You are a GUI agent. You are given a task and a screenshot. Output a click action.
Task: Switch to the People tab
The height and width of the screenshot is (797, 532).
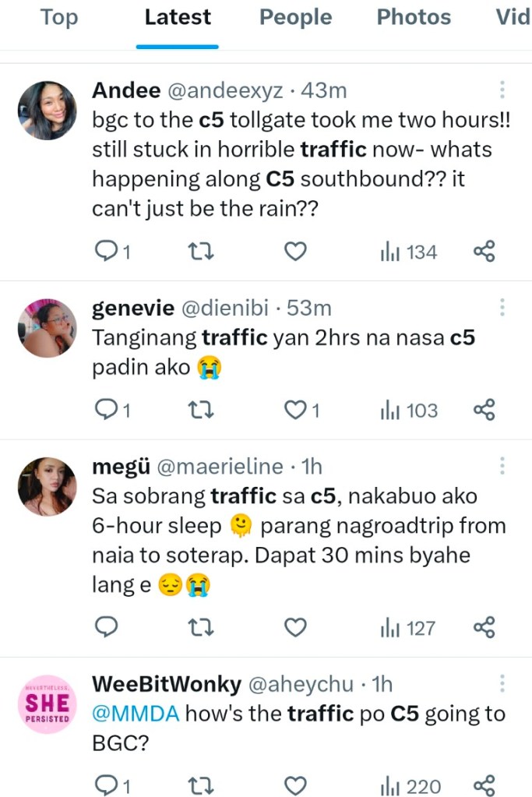[x=295, y=17]
